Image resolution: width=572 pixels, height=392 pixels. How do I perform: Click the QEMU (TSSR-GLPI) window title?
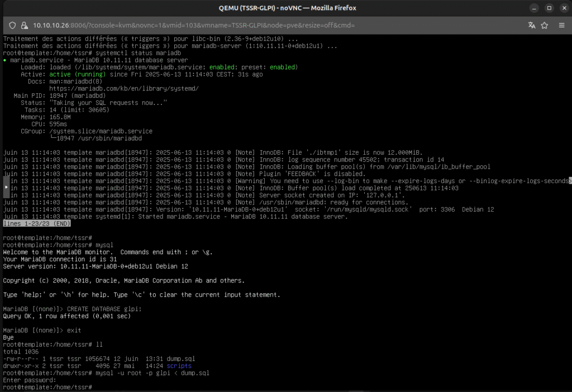tap(287, 8)
